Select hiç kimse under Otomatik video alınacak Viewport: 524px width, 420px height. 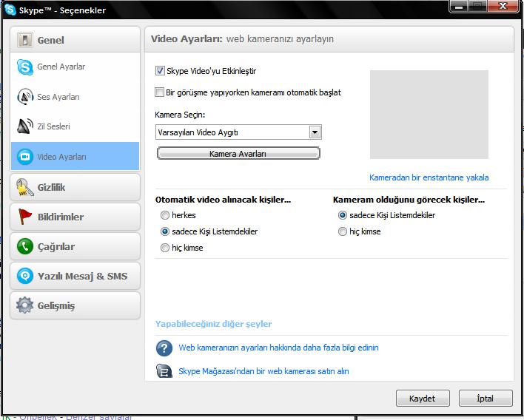[x=165, y=248]
